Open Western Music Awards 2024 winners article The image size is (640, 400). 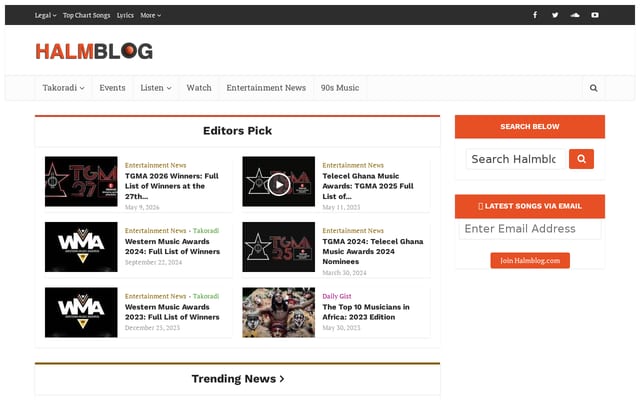click(x=172, y=247)
